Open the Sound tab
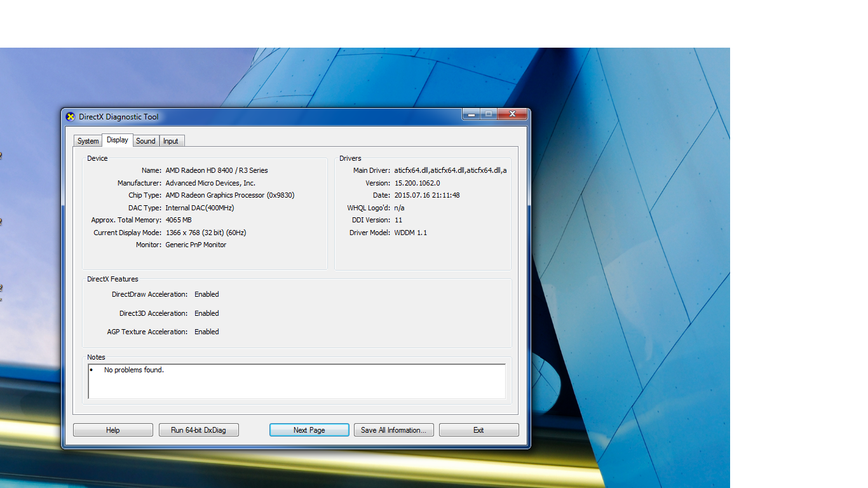 pos(146,141)
